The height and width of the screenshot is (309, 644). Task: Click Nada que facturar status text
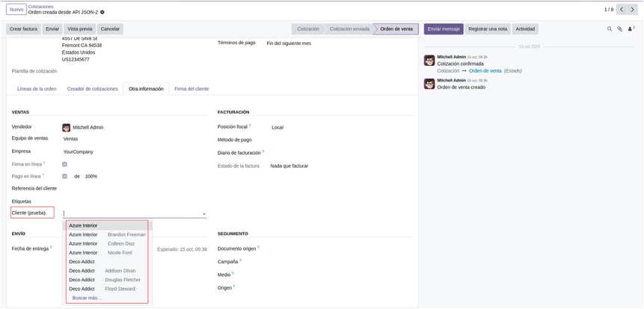[289, 166]
